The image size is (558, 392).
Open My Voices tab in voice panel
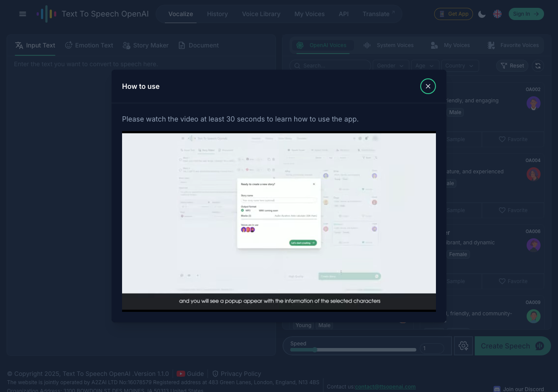[x=450, y=45]
